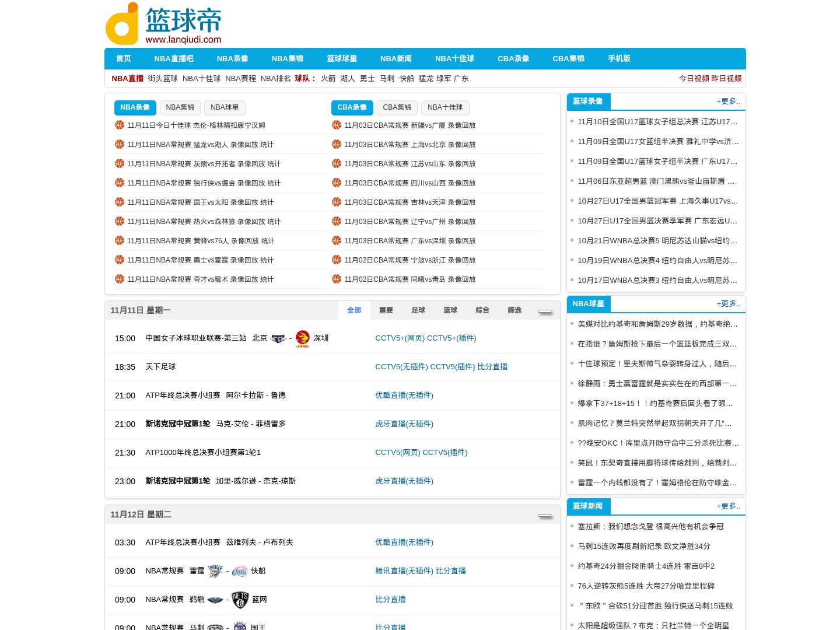Open 虎牙直播(无插件) for 马克-艾伦 - 菲格雷多
Viewport: 840px width, 630px height.
[x=404, y=424]
